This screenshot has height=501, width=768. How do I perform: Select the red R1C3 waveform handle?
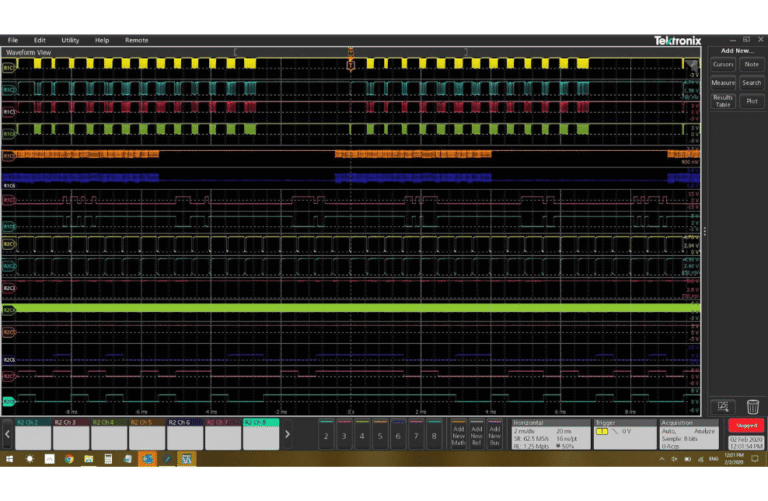9,112
